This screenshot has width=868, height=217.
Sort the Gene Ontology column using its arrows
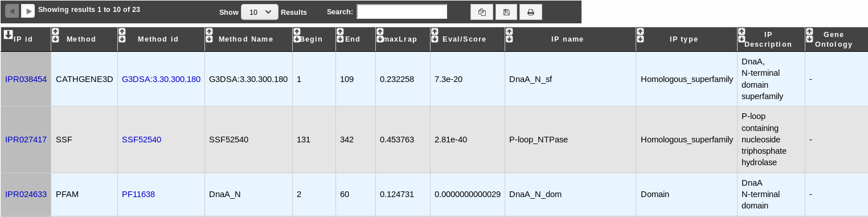[809, 35]
